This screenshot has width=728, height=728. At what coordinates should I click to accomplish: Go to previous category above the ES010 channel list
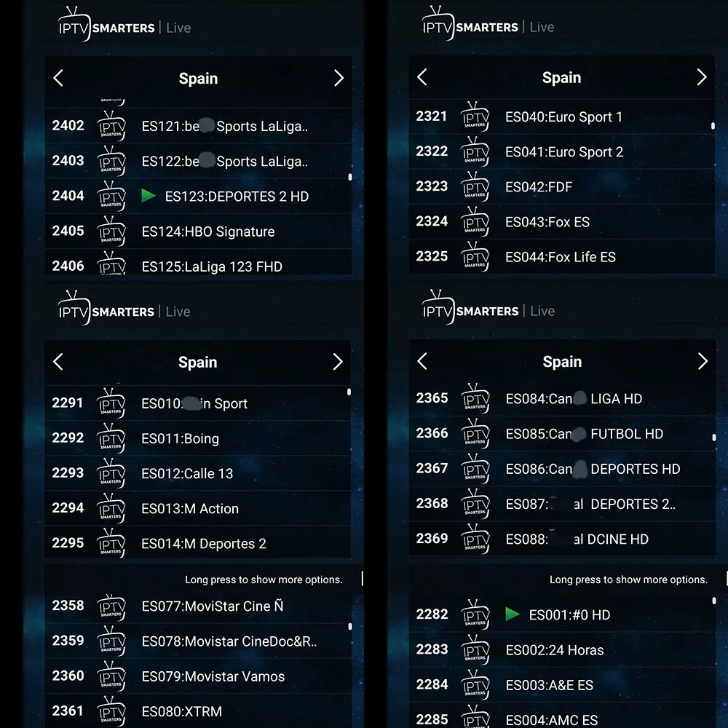coord(58,362)
